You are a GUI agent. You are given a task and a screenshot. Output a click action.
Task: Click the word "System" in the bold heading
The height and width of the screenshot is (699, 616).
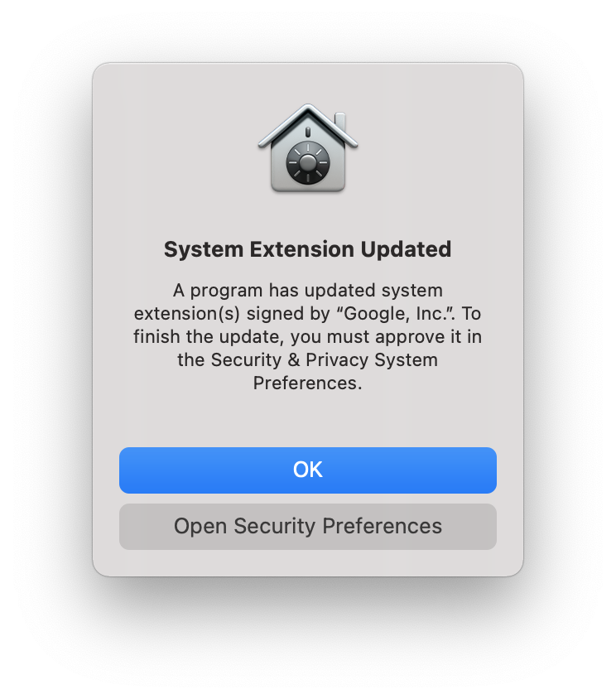204,249
